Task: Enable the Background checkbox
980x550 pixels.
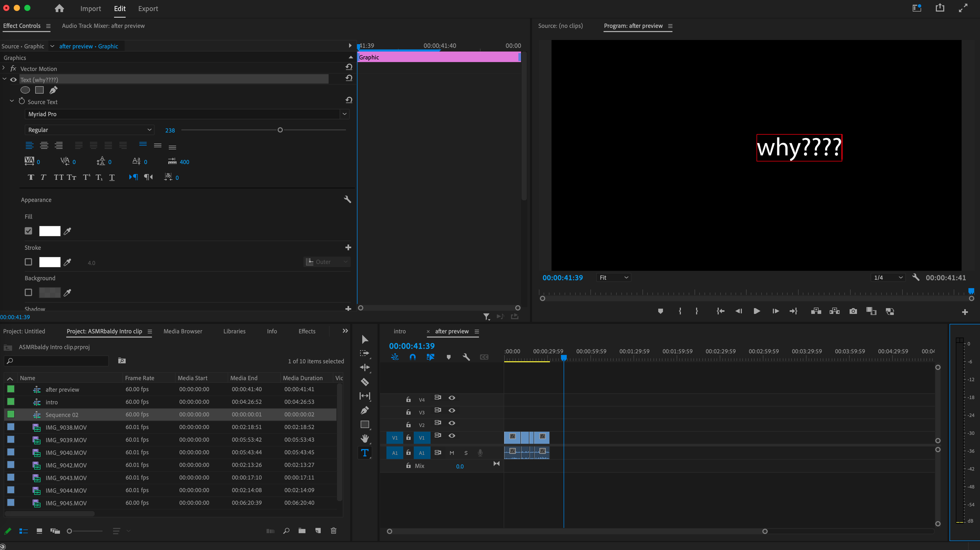Action: click(28, 292)
